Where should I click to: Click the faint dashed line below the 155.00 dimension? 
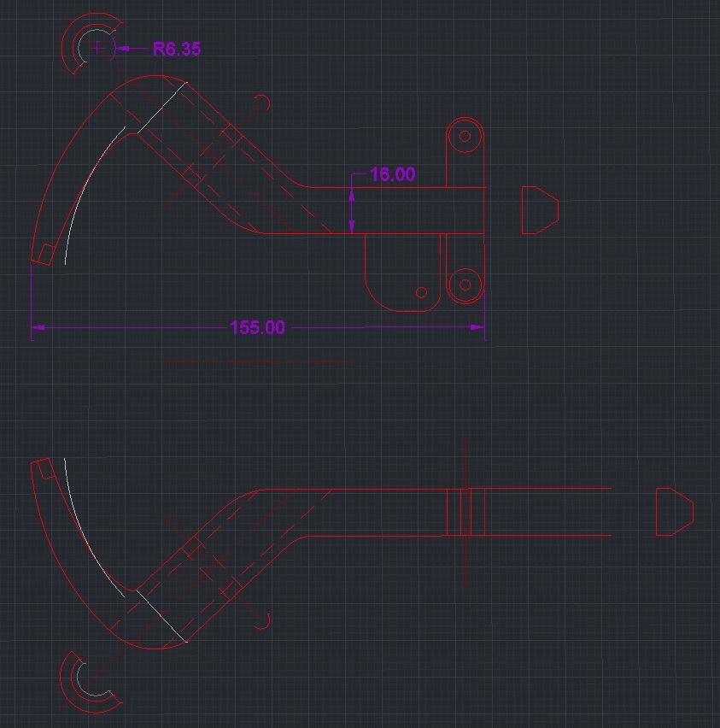[255, 362]
